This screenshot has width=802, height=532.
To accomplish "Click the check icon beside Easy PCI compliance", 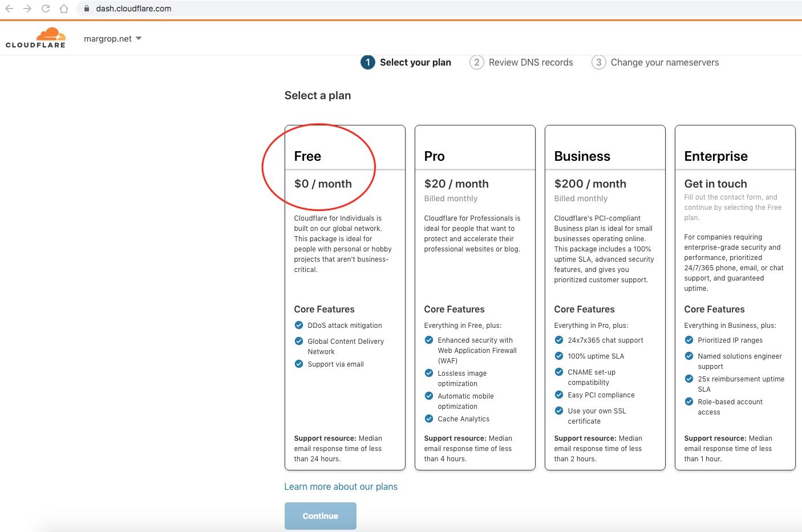I will pos(558,395).
